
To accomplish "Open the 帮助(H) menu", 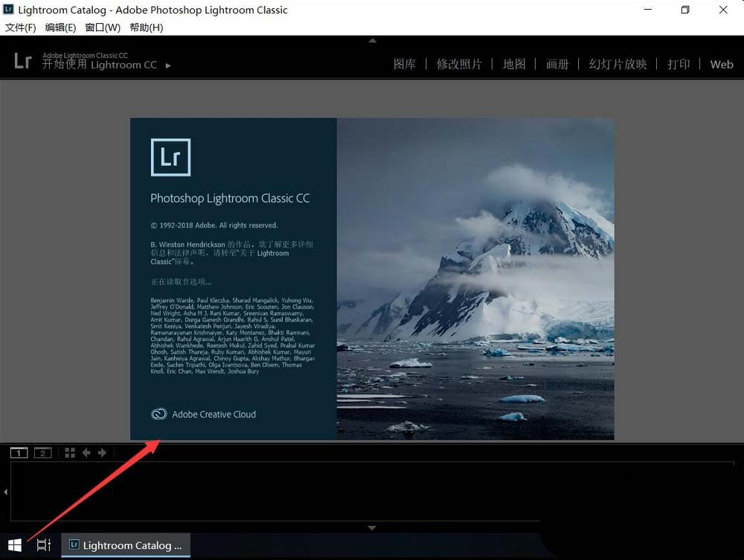I will pyautogui.click(x=146, y=28).
